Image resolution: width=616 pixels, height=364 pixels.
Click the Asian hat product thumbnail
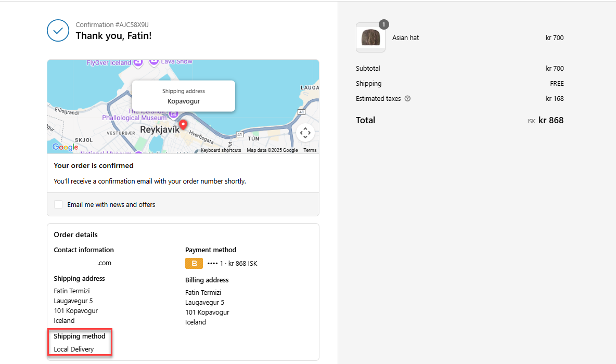click(370, 38)
